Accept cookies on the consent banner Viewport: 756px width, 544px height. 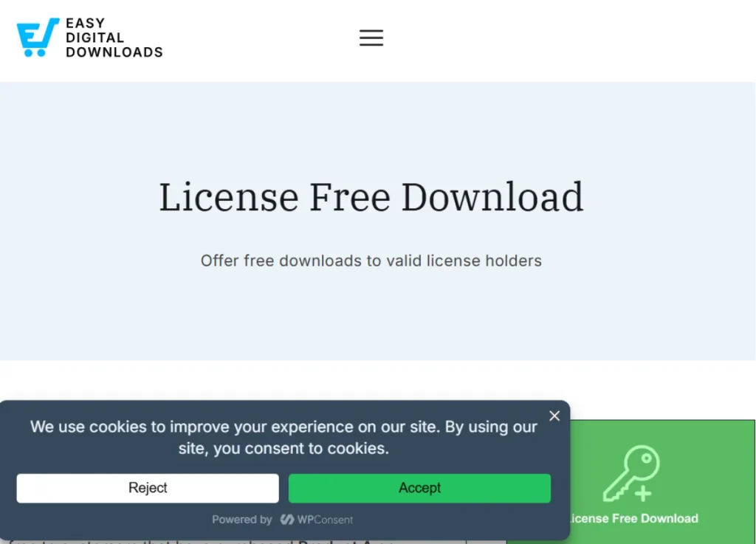(x=419, y=488)
